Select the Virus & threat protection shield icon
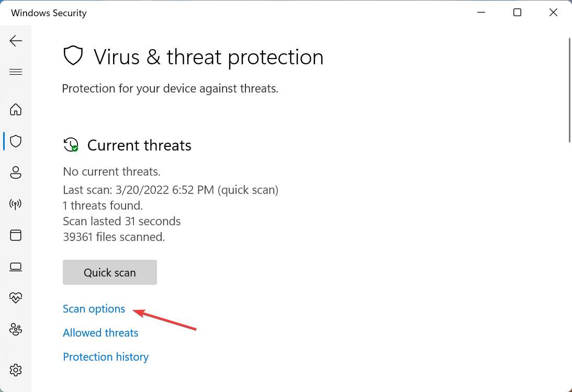 16,141
